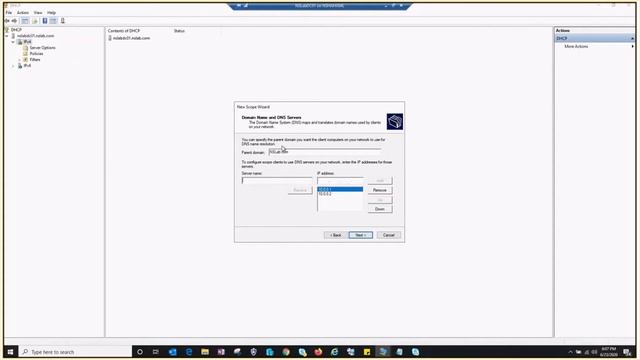Open Sticky Notes from taskbar
This screenshot has height=360, width=640.
[367, 352]
